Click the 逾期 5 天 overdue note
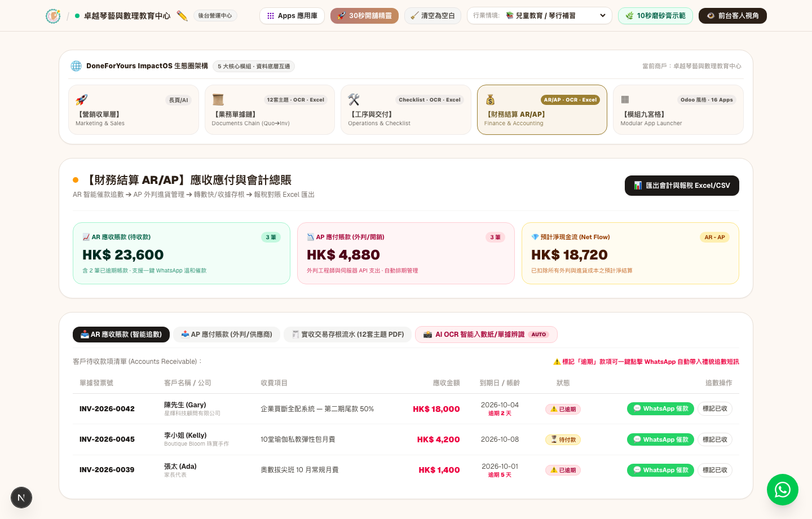This screenshot has width=812, height=519. (x=500, y=475)
